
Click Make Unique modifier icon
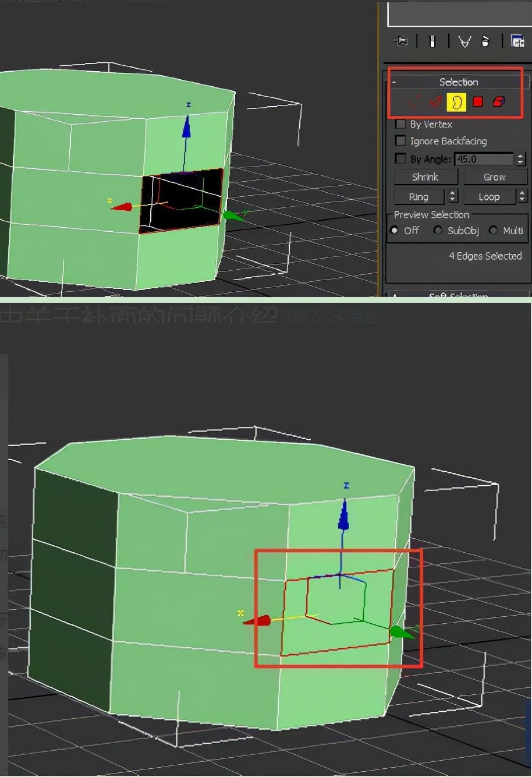(x=464, y=41)
